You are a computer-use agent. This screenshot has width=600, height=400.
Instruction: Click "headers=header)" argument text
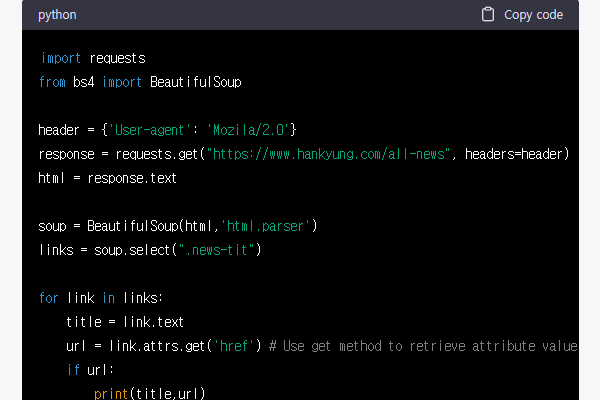point(517,154)
